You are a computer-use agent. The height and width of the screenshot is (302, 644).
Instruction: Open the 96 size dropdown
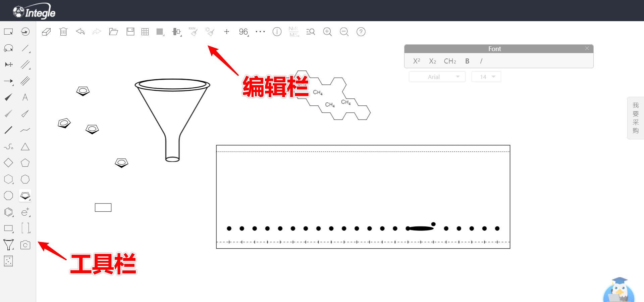click(244, 32)
